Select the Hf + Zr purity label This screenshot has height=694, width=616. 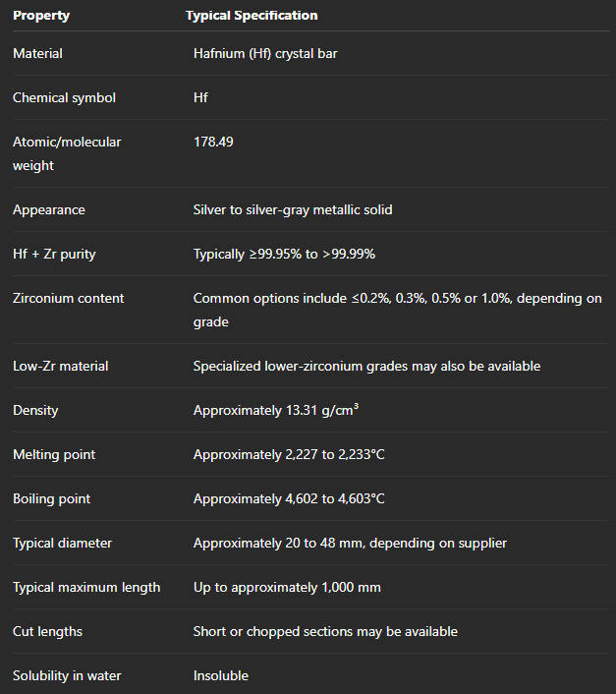(54, 254)
